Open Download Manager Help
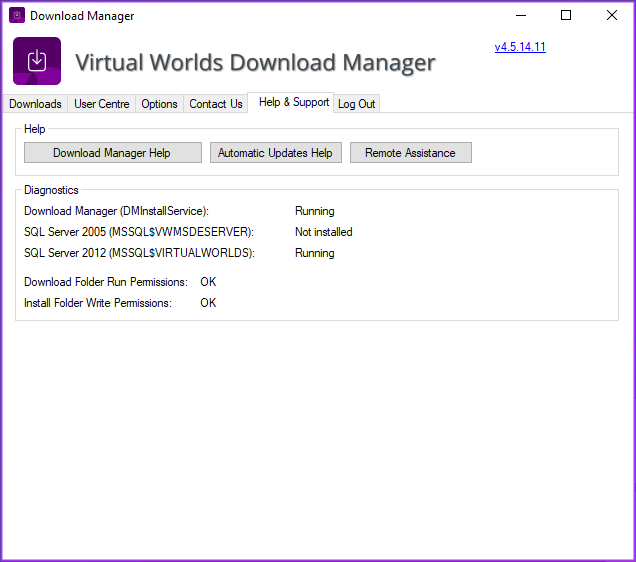The height and width of the screenshot is (562, 636). coord(113,152)
